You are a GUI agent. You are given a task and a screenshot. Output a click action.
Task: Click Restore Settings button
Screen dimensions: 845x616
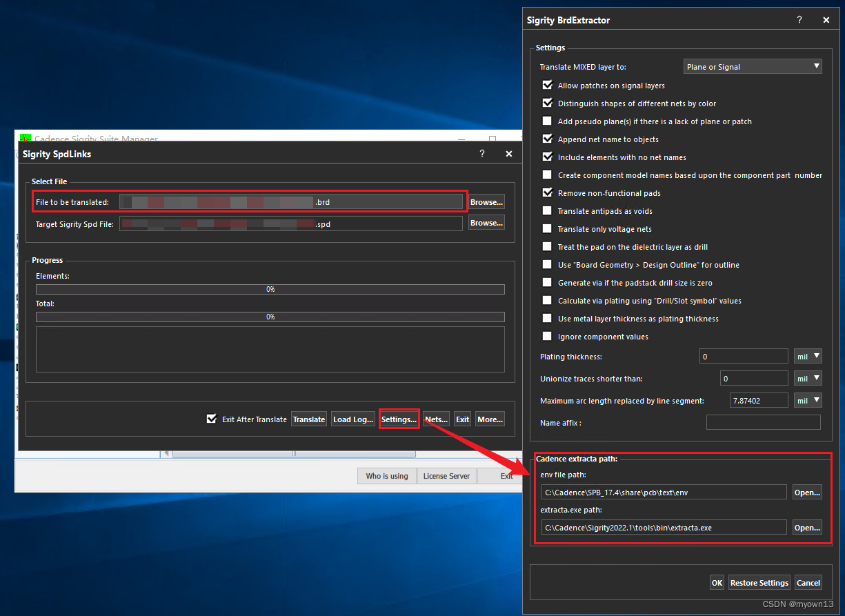(759, 582)
